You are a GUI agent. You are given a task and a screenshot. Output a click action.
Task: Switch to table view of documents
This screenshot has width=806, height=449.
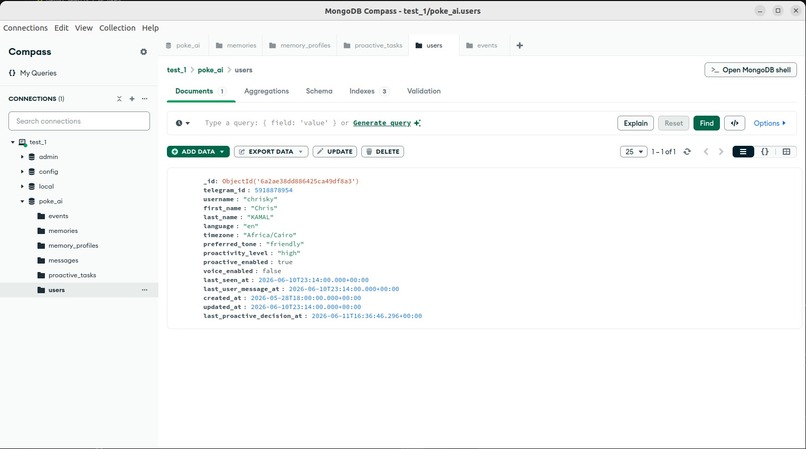coord(786,152)
